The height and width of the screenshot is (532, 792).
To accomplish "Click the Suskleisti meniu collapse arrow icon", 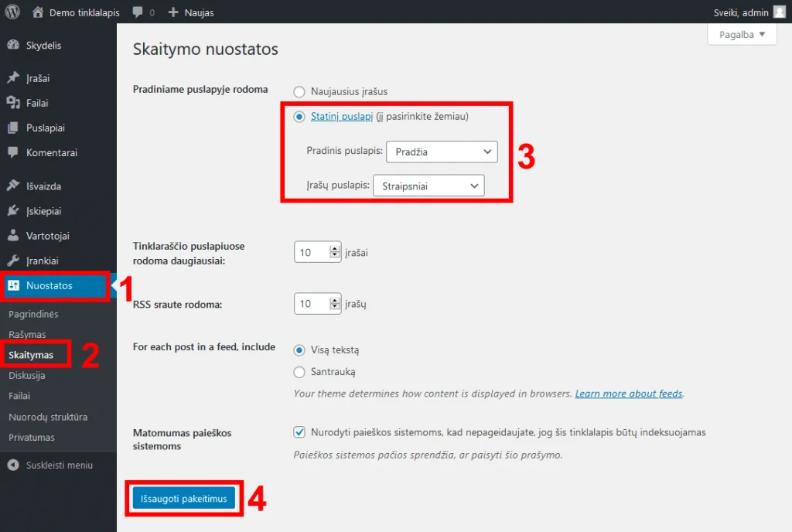I will coord(13,465).
